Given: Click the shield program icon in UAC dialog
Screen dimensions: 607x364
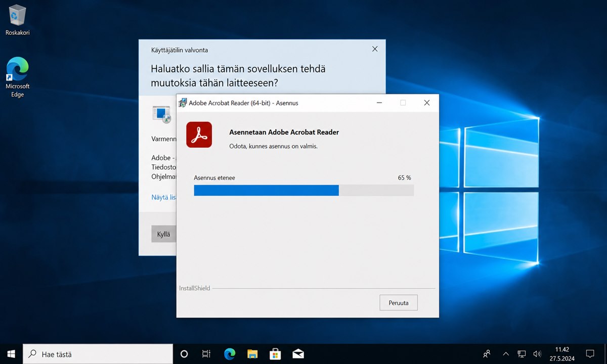Looking at the screenshot, I should pyautogui.click(x=162, y=114).
